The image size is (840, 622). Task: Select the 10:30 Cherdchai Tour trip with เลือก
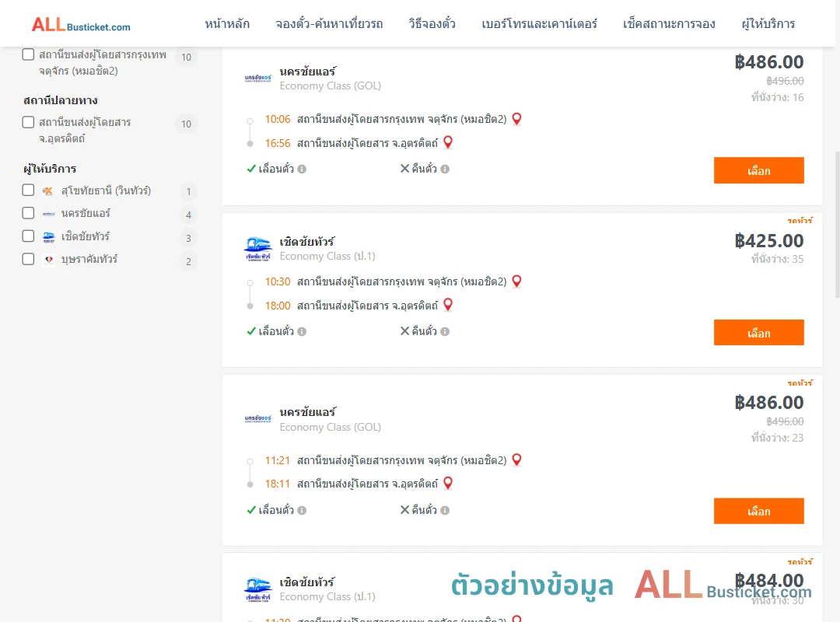[758, 333]
